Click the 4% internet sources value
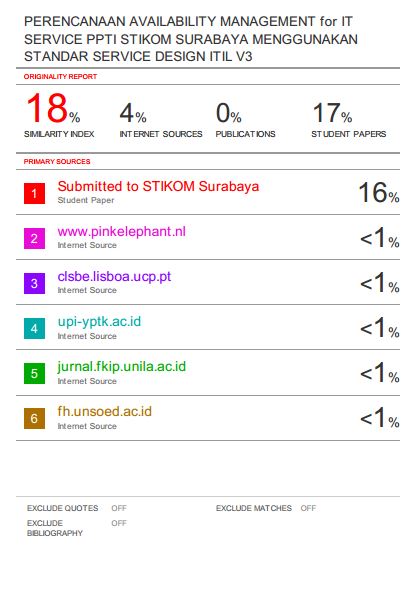The width and height of the screenshot is (406, 589). [133, 113]
